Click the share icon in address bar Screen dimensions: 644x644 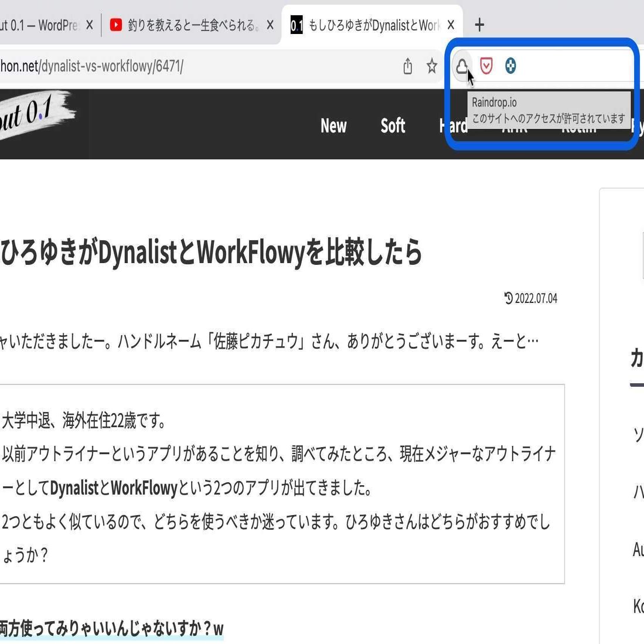407,66
